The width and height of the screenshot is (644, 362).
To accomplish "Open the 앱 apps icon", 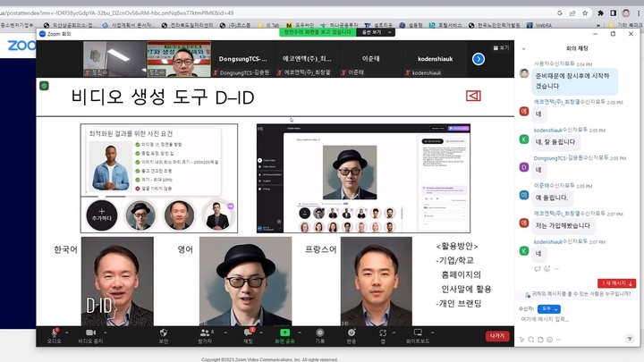I will [x=383, y=336].
